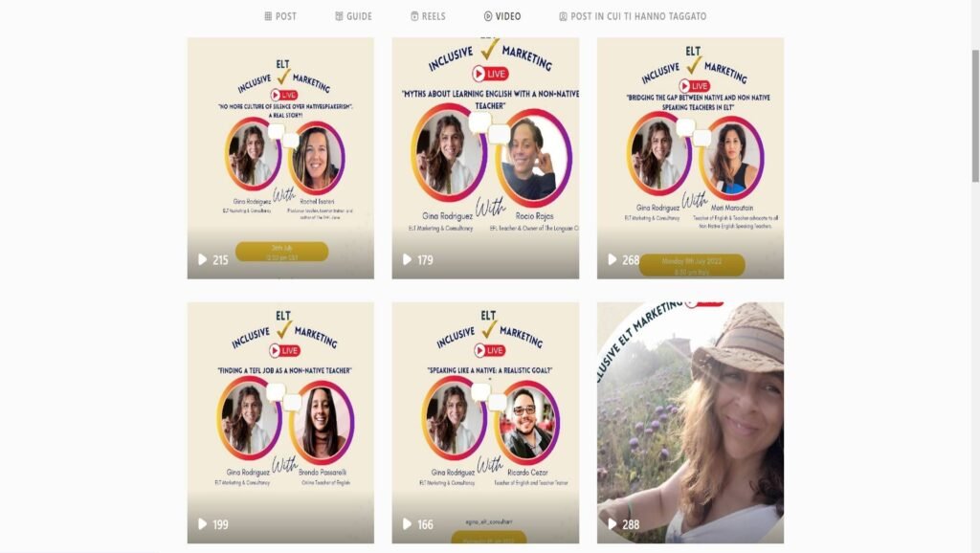Open Finding a TEFL Job video thumbnail
Viewport: 980px width, 553px height.
(280, 423)
